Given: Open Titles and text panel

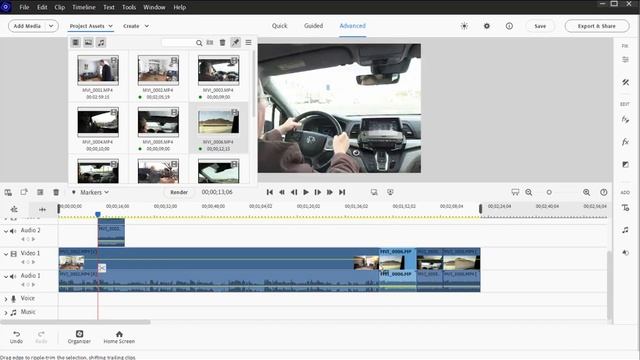Looking at the screenshot, I should tap(625, 208).
